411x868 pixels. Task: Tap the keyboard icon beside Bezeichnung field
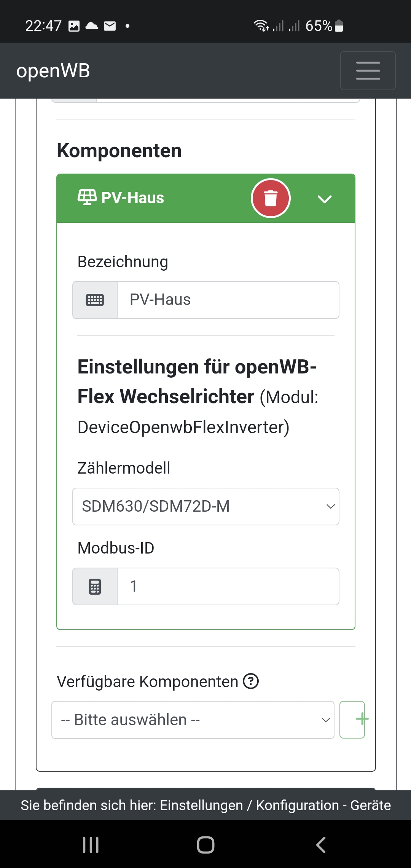coord(95,300)
